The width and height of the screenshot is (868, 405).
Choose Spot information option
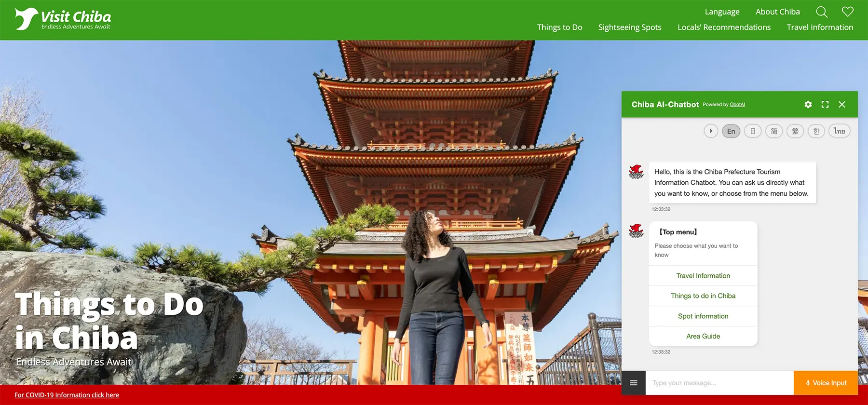point(703,316)
